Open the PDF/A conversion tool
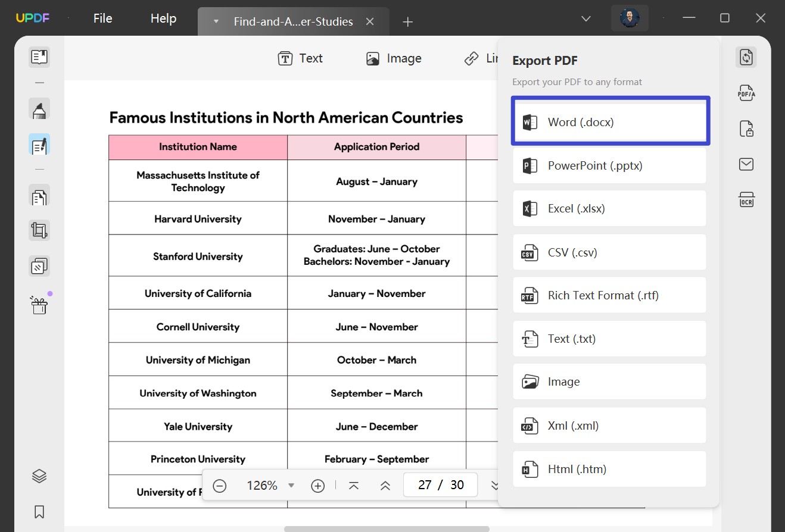The width and height of the screenshot is (785, 532). click(746, 93)
